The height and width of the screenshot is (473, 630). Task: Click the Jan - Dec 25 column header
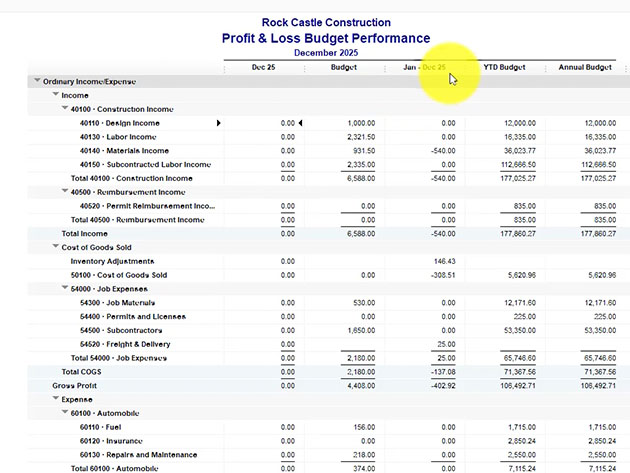pyautogui.click(x=424, y=68)
